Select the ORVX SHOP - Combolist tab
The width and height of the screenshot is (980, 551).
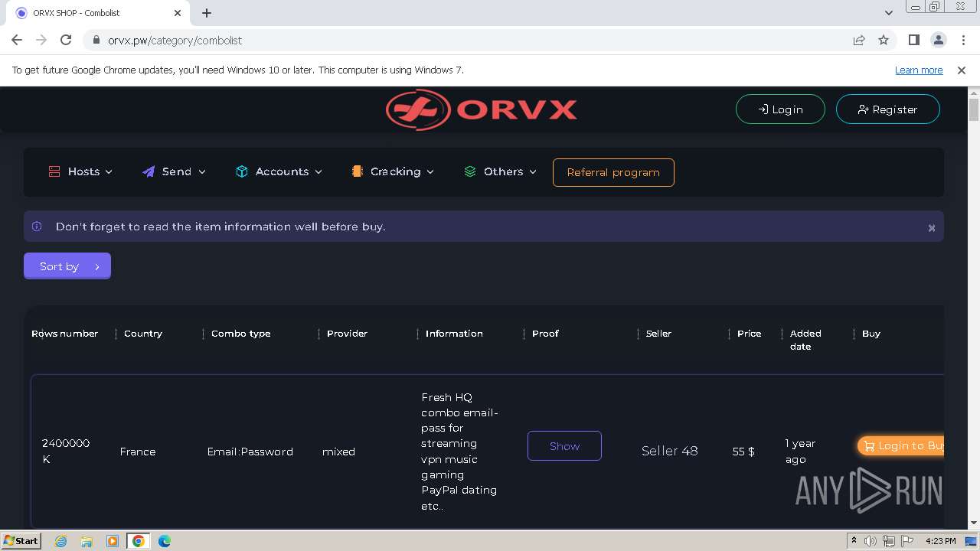click(97, 13)
